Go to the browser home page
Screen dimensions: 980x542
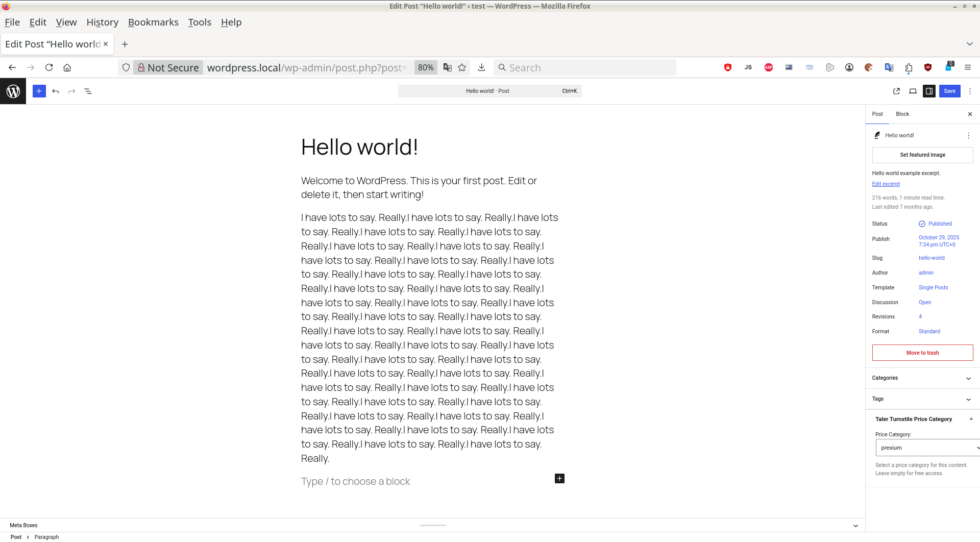click(x=67, y=67)
